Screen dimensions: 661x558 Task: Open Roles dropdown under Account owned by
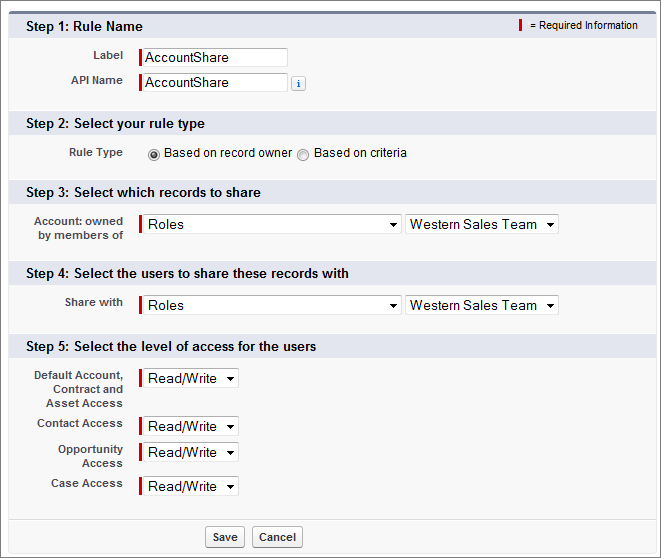pos(272,224)
